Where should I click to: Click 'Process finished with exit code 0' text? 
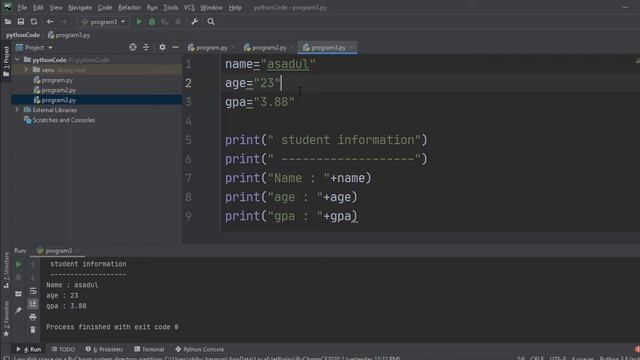pos(112,327)
